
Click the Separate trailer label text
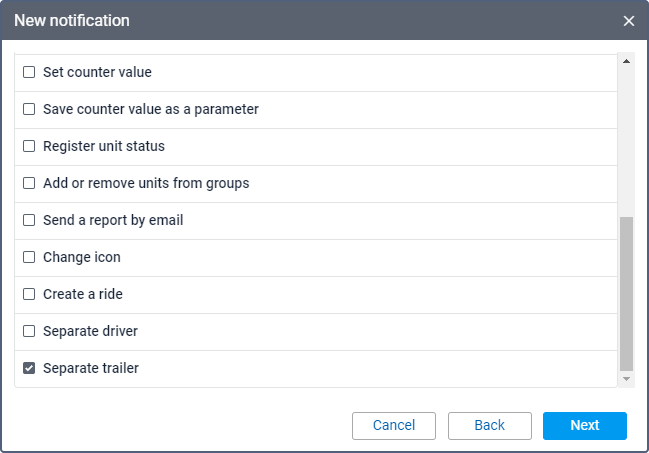tap(91, 368)
